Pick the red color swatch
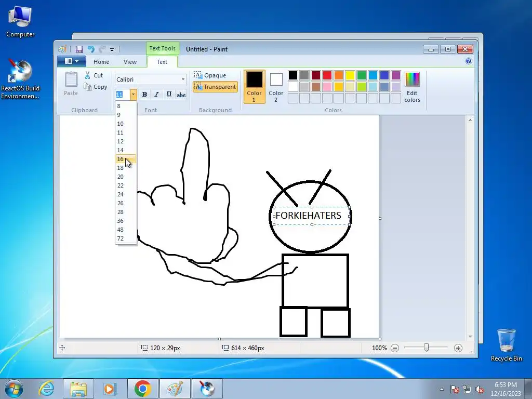The image size is (532, 399). coord(327,75)
